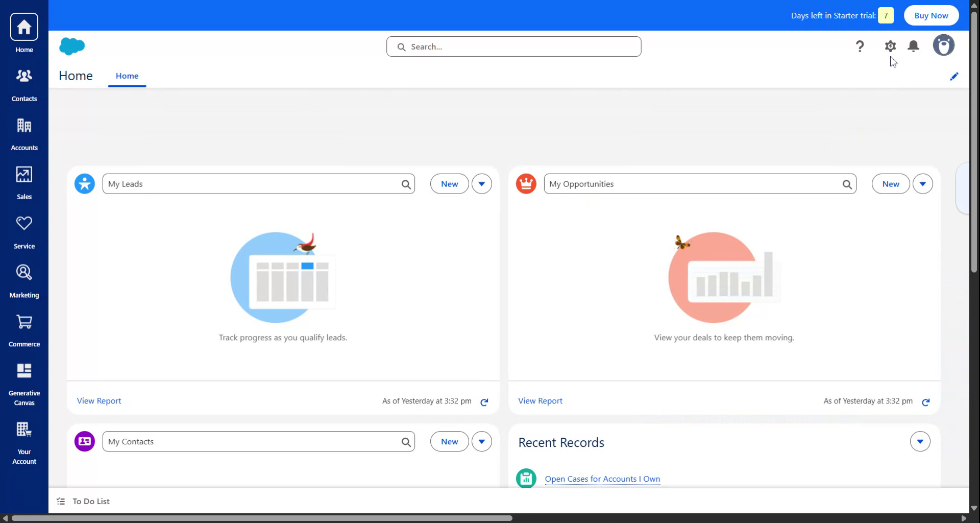Image resolution: width=980 pixels, height=523 pixels.
Task: Go to Marketing in the sidebar
Action: 24,281
